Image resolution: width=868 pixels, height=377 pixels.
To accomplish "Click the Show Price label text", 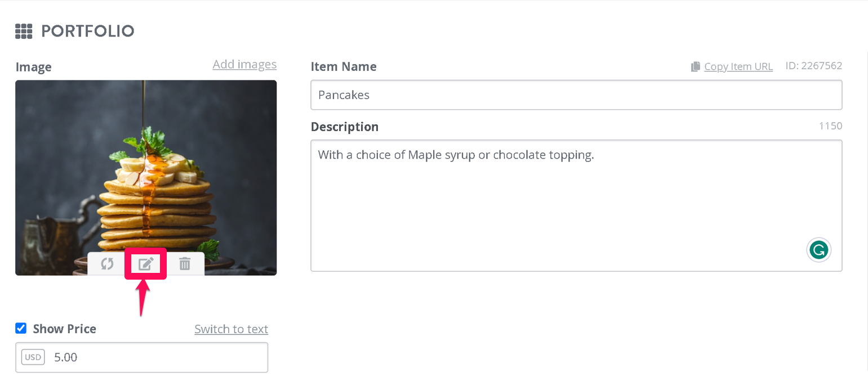I will [65, 329].
